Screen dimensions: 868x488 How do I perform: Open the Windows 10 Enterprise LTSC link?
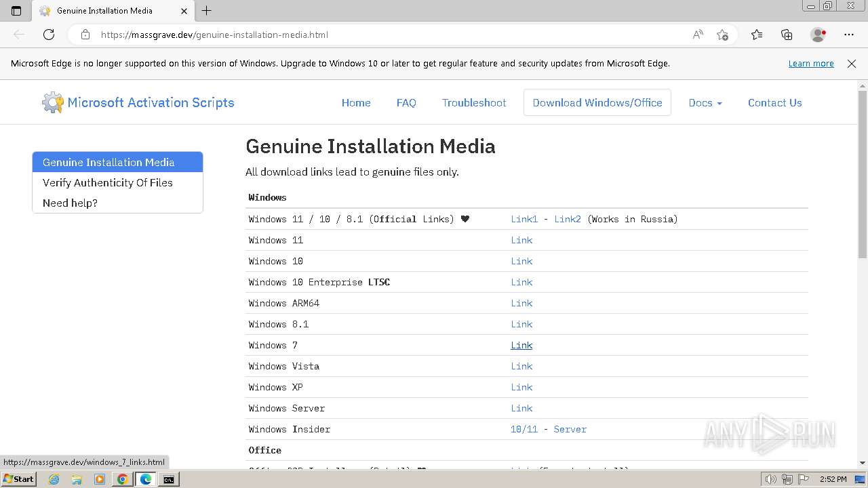click(x=521, y=282)
